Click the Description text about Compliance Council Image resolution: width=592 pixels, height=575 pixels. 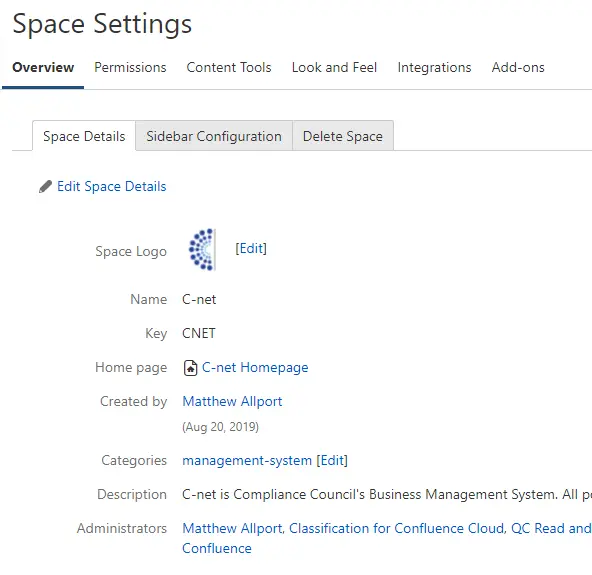click(x=387, y=494)
